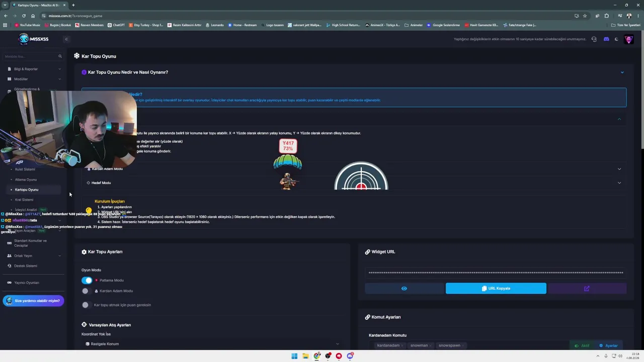Open Atlama Oyunu in sidebar
The image size is (644, 362).
pyautogui.click(x=26, y=179)
